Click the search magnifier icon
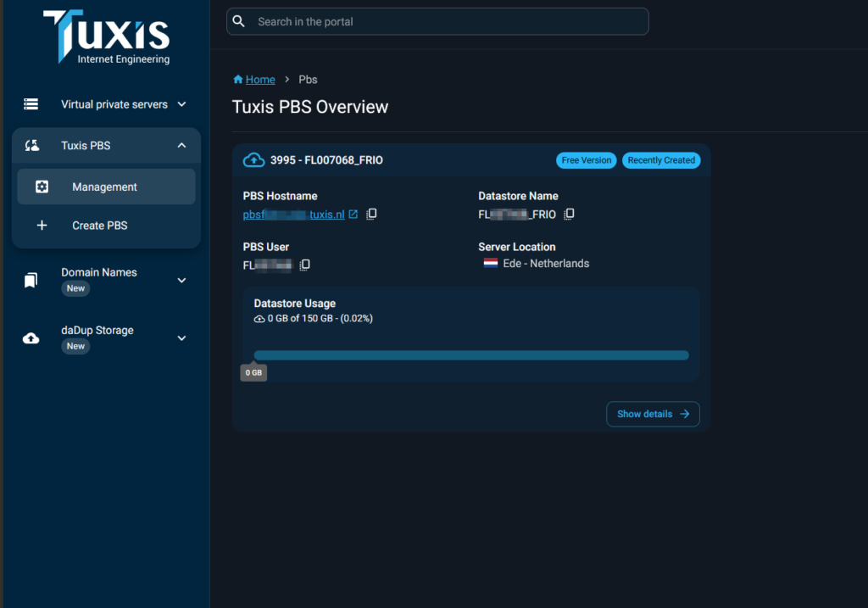This screenshot has height=608, width=868. [238, 21]
